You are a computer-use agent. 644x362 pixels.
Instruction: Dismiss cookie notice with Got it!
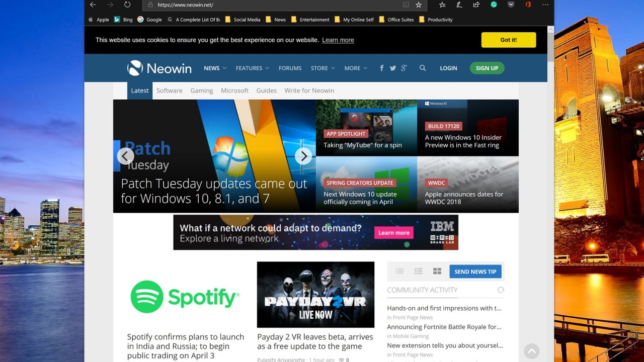(509, 40)
